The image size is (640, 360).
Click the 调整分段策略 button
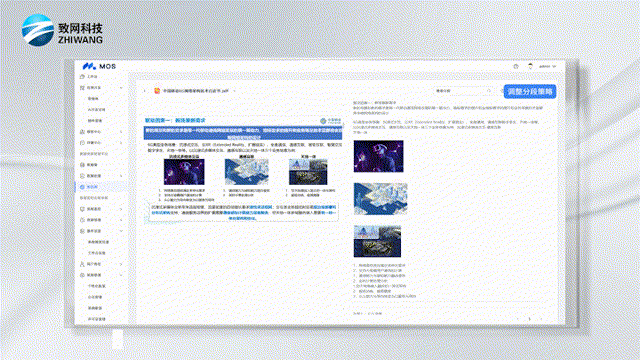pos(530,91)
